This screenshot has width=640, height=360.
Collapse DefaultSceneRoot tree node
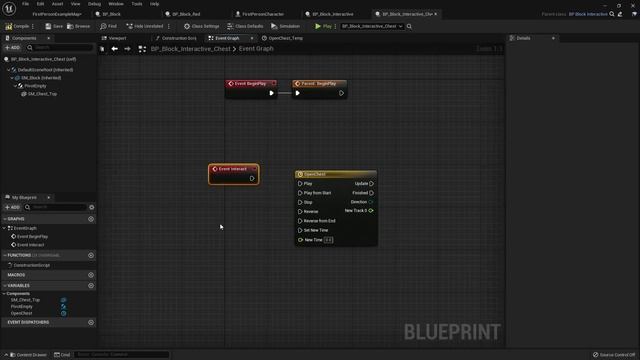(9, 70)
